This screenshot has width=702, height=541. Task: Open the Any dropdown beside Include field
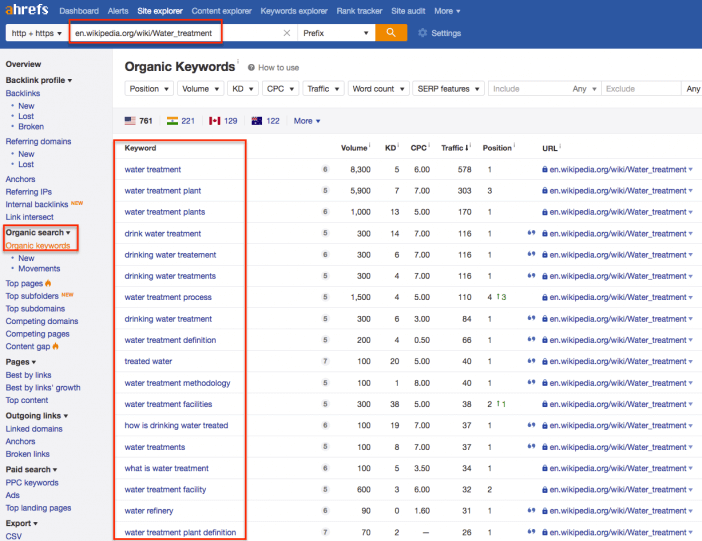584,89
